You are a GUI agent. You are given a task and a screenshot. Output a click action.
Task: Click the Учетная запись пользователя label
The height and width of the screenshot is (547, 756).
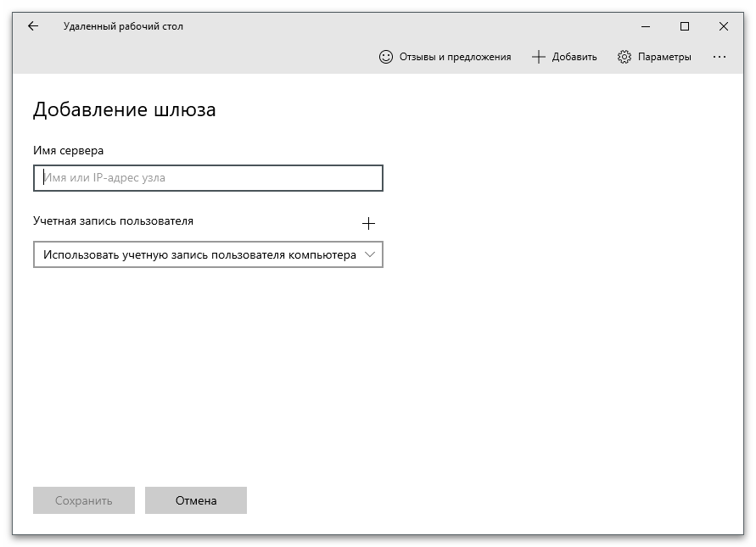[x=114, y=221]
